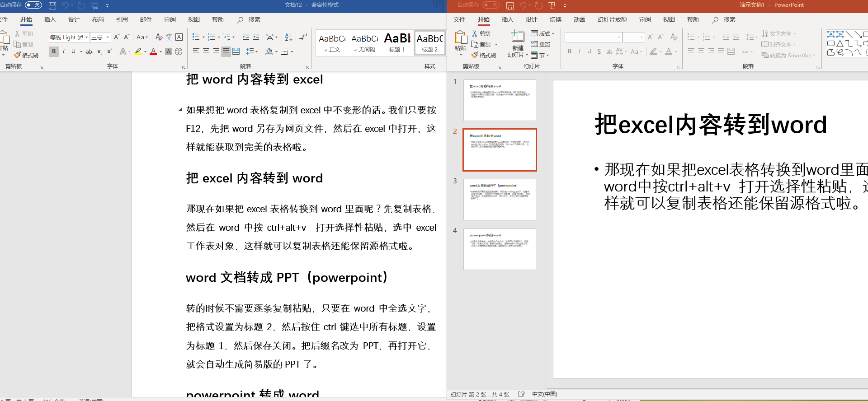Open borders dropdown arrow in Word
Screen dimensions: 868x401
(x=292, y=51)
